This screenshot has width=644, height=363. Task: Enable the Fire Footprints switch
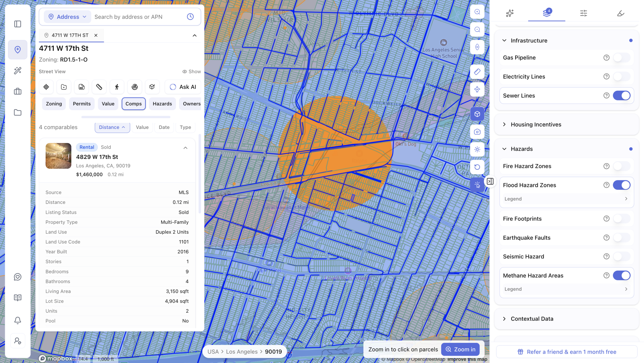(621, 219)
